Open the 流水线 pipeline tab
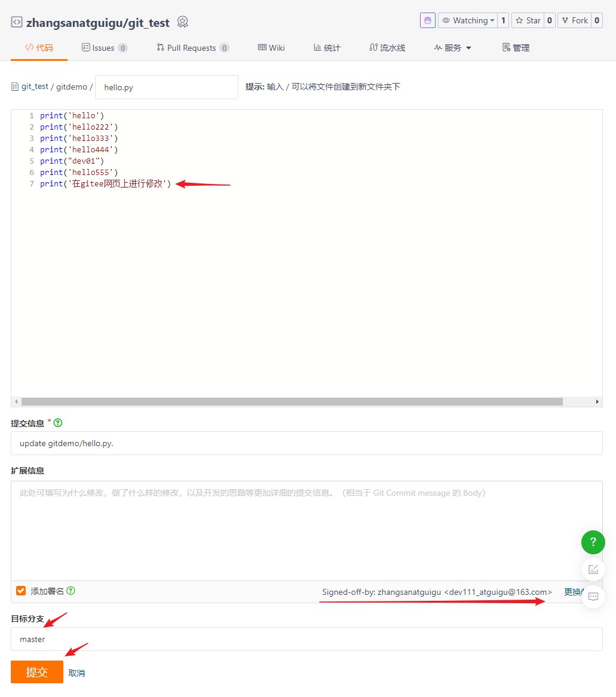 click(387, 48)
